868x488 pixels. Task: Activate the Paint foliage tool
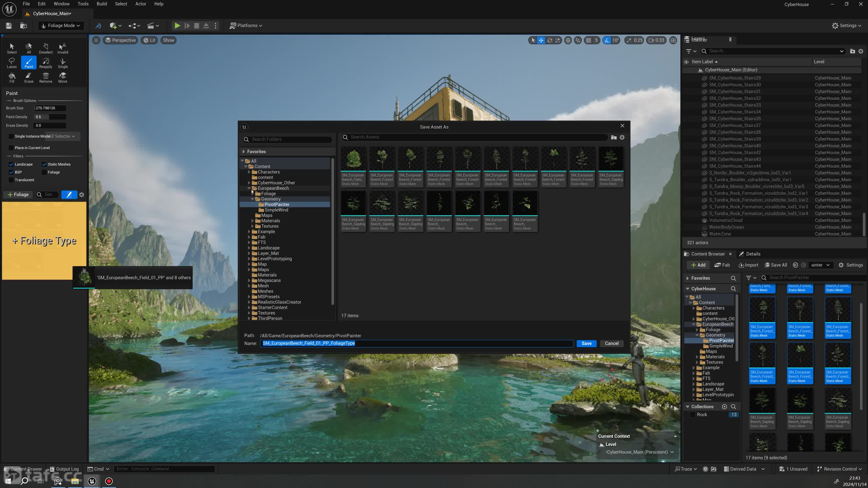click(x=29, y=63)
